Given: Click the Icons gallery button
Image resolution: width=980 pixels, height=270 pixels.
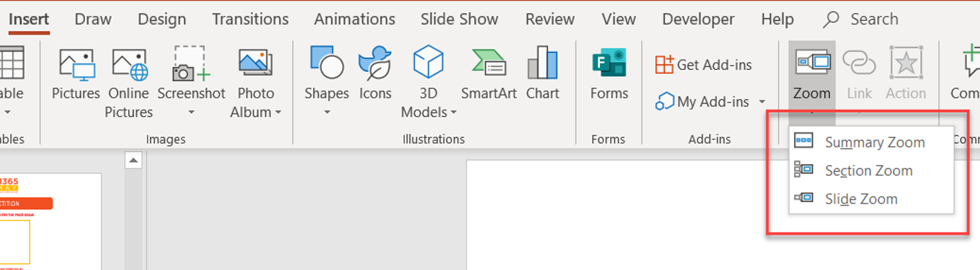Looking at the screenshot, I should [x=375, y=74].
